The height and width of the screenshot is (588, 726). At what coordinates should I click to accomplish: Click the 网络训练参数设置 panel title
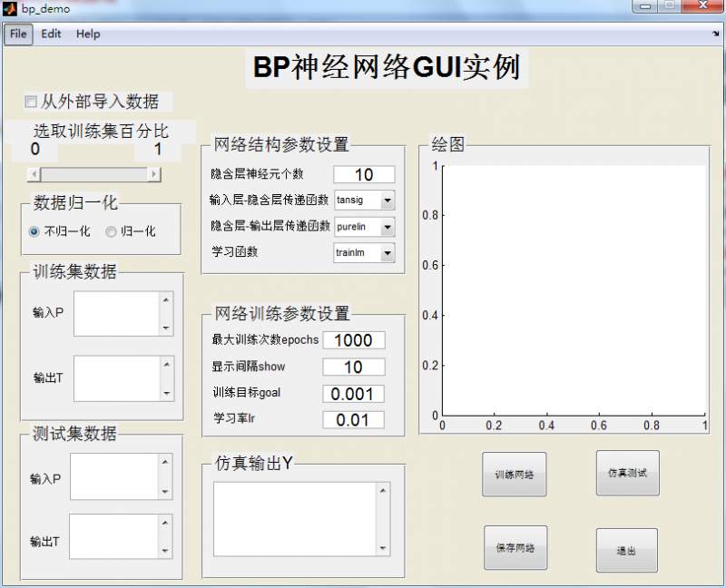coord(282,314)
